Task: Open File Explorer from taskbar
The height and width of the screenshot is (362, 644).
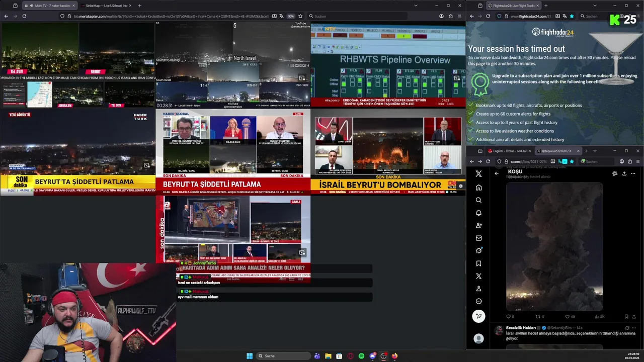Action: [328, 356]
